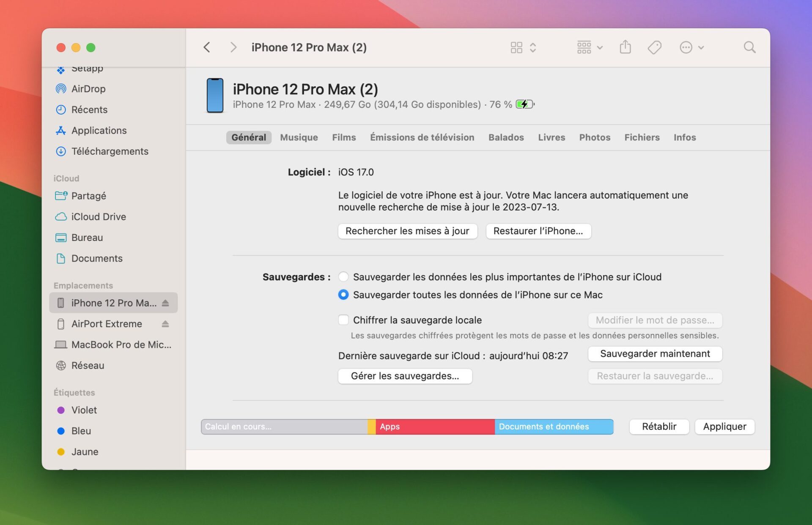
Task: Open the Émissions de télévision tab
Action: [422, 137]
